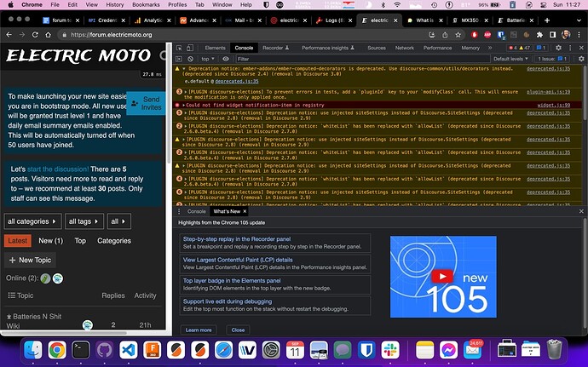
Task: Click the Close button in What's New
Action: (x=238, y=330)
